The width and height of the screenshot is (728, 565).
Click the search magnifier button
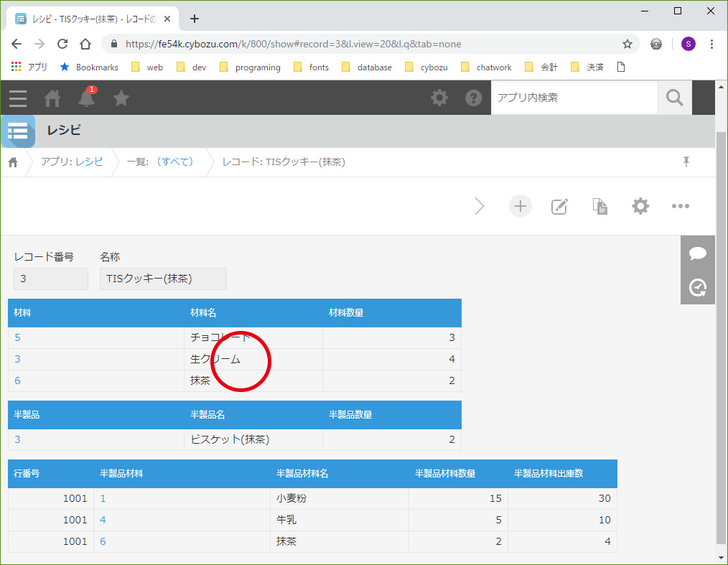pos(675,98)
